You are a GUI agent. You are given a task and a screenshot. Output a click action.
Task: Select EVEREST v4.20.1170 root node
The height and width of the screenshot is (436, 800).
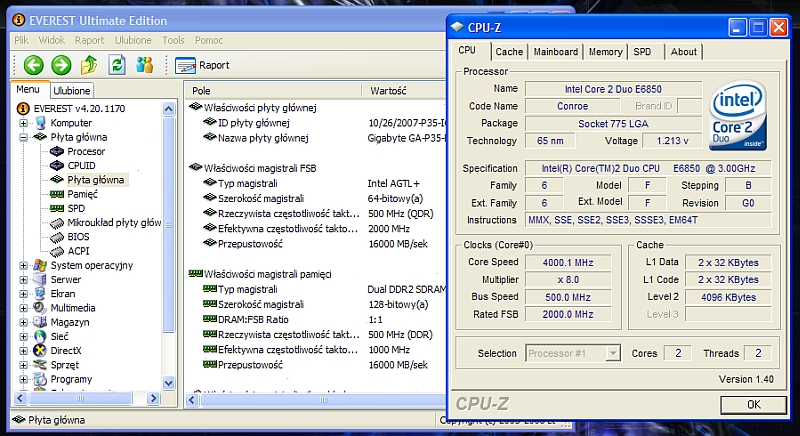click(x=79, y=108)
